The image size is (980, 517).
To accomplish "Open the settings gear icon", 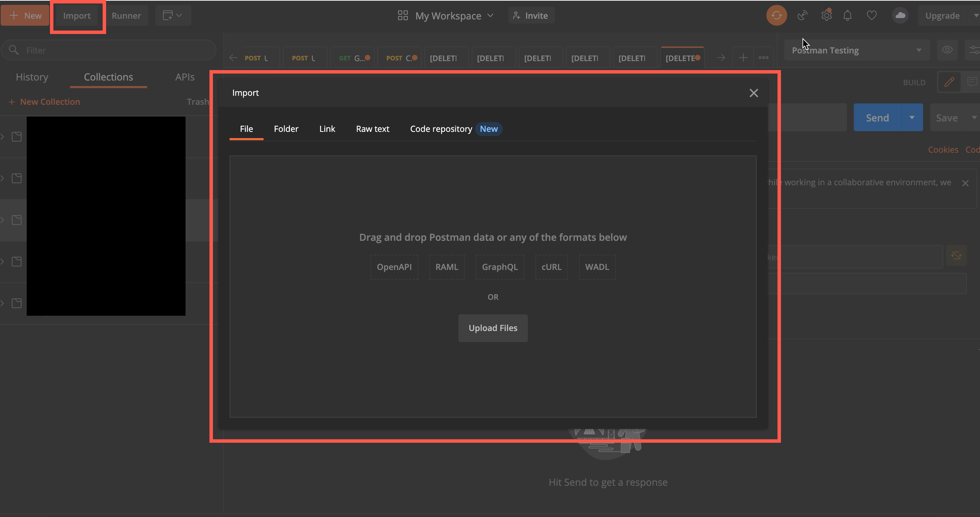I will tap(826, 16).
